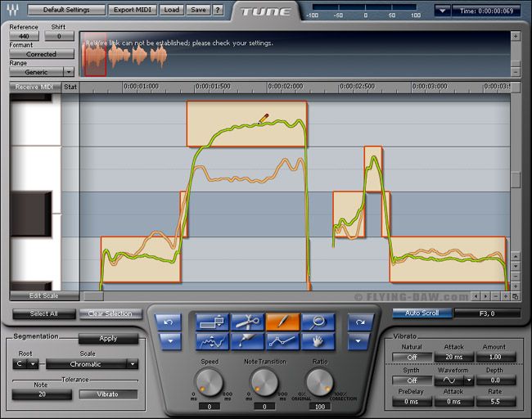Image resolution: width=532 pixels, height=419 pixels.
Task: Toggle Formant Corrected setting
Action: coord(42,54)
